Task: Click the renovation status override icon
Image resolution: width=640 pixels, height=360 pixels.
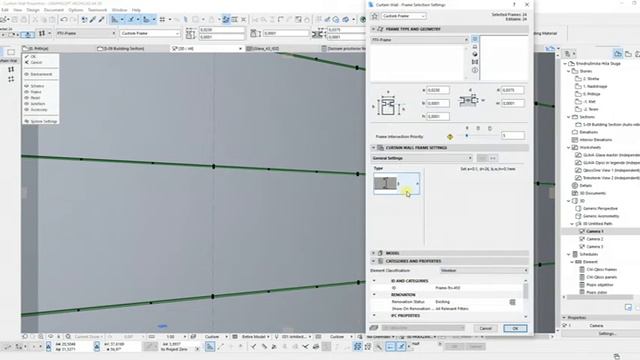Action: (x=512, y=302)
